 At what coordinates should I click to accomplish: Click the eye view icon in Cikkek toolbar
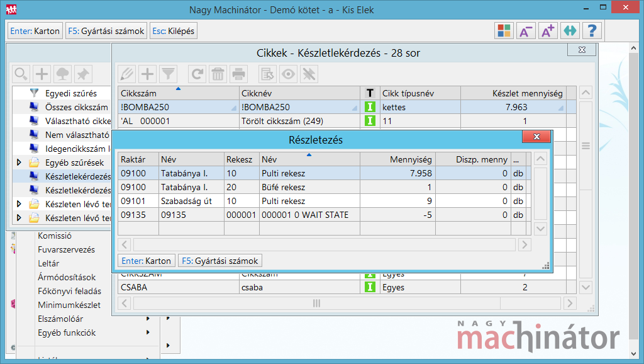288,74
